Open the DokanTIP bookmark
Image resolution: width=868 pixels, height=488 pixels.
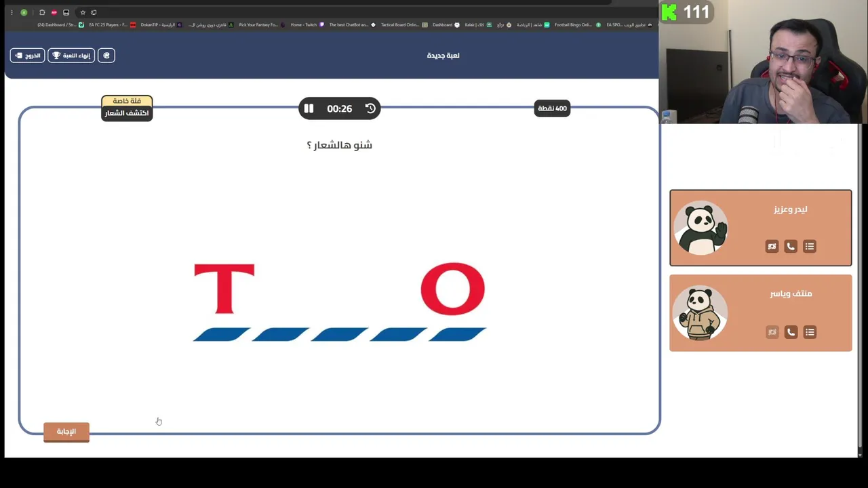161,25
